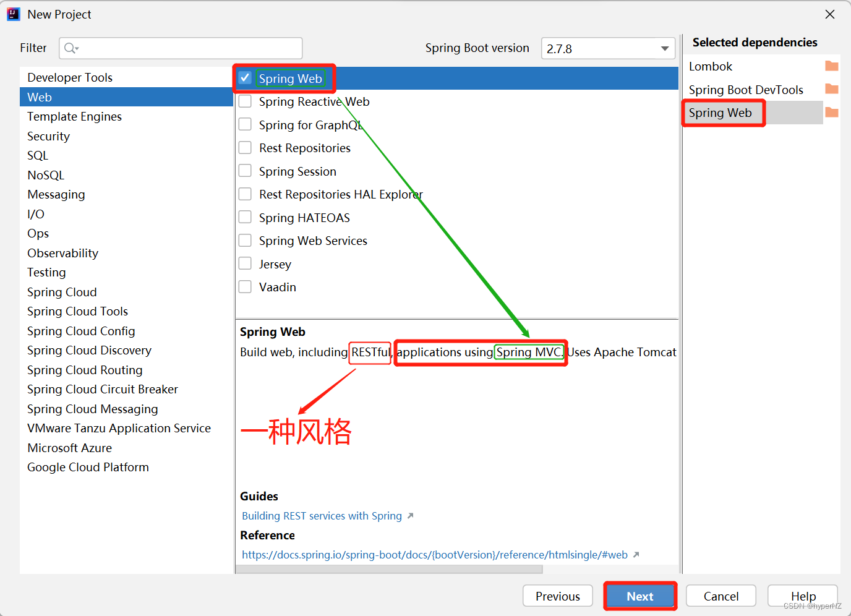Screen dimensions: 851x616
Task: Click the search magnifier icon in Filter
Action: [71, 48]
